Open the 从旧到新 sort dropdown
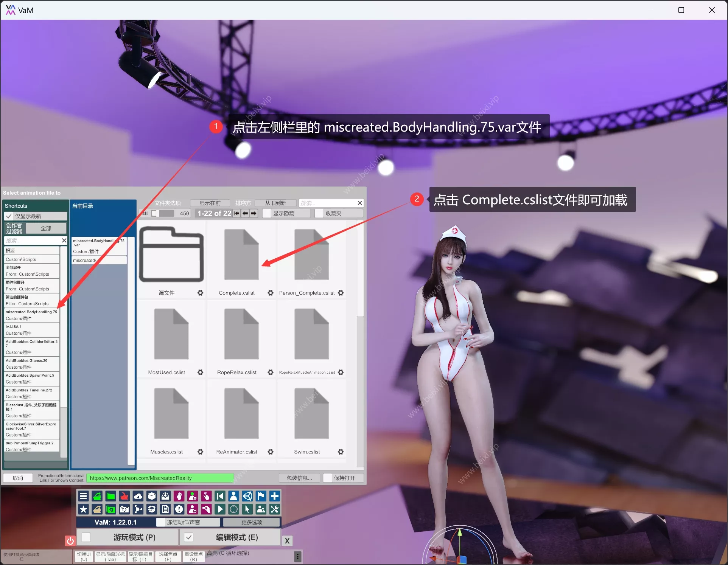 point(275,203)
